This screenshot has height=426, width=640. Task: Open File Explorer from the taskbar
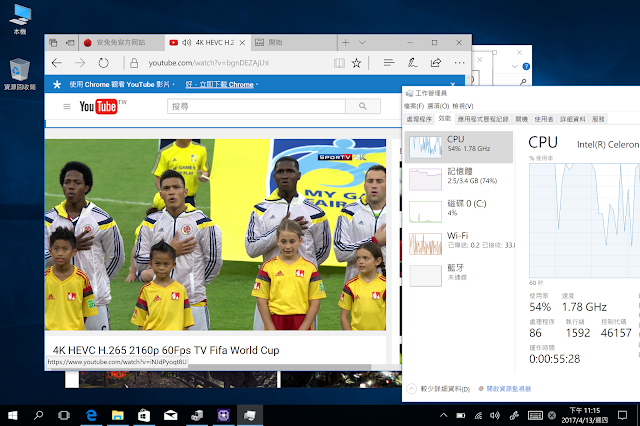pyautogui.click(x=118, y=415)
